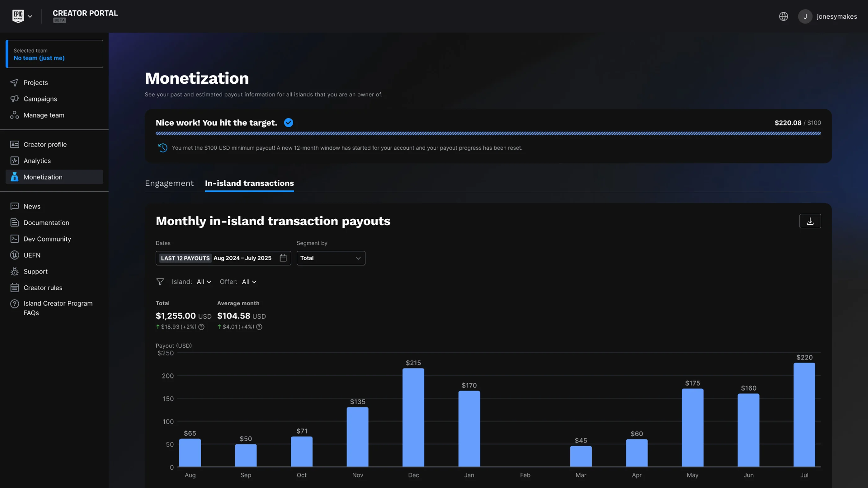Click the $220.08 payout amount text
Image resolution: width=868 pixels, height=488 pixels.
click(x=788, y=123)
